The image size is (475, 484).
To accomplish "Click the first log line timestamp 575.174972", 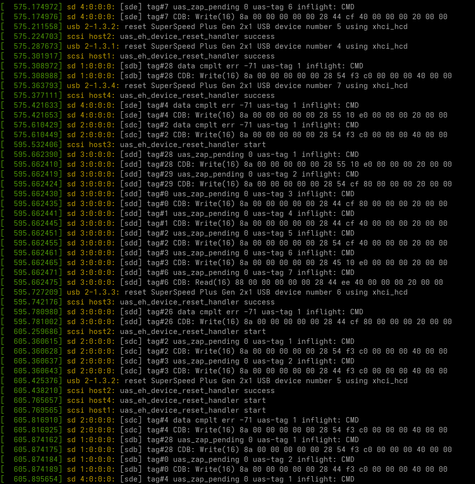I will click(x=38, y=7).
